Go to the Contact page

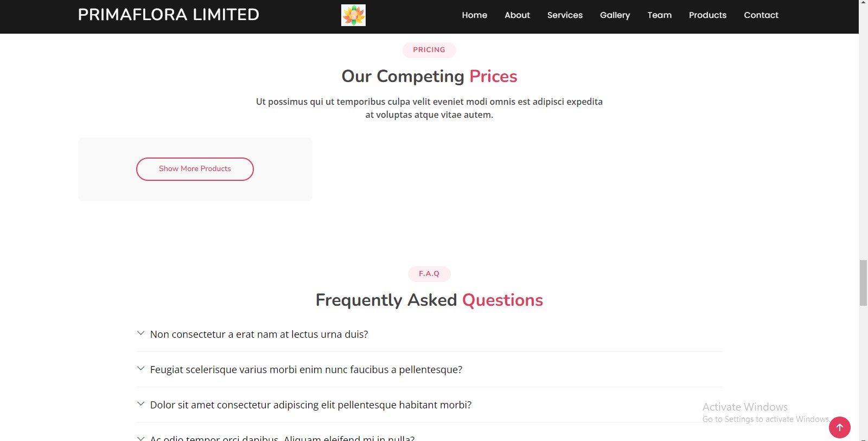761,15
